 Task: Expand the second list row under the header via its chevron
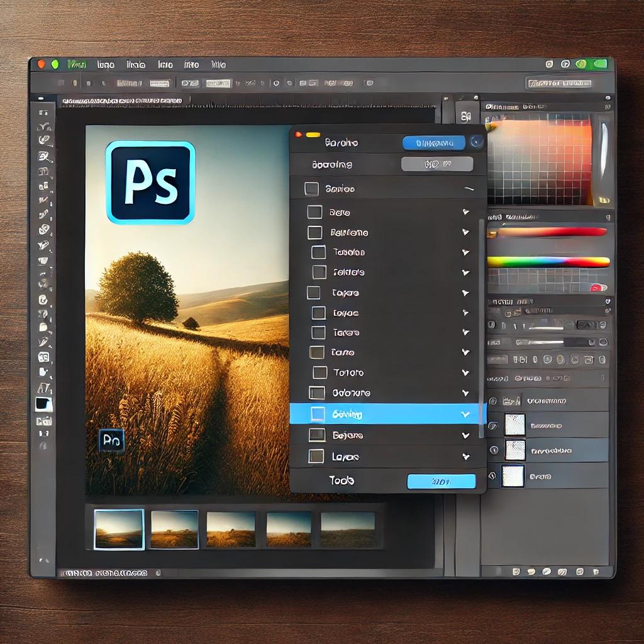466,232
